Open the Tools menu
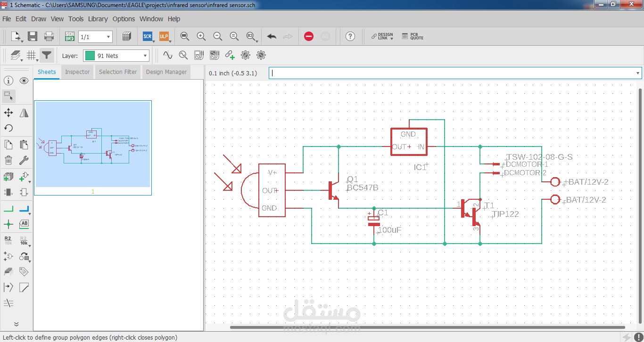Image resolution: width=644 pixels, height=342 pixels. point(76,19)
